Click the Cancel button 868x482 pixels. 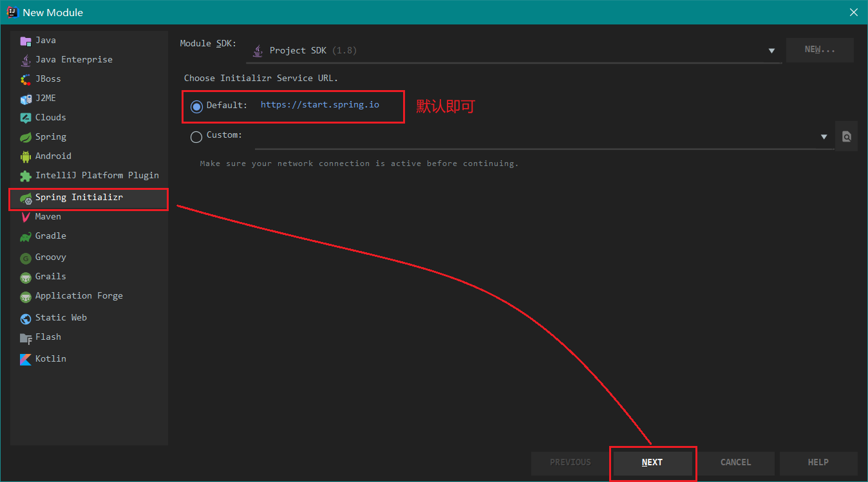tap(735, 462)
